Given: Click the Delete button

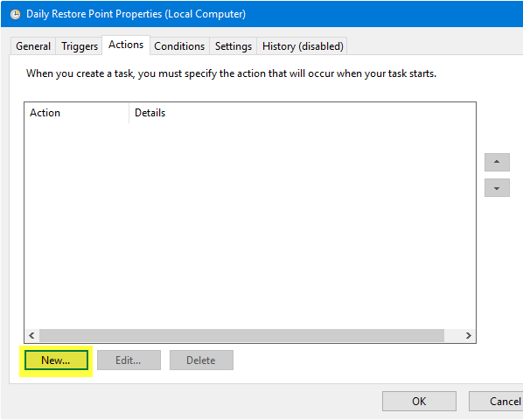Looking at the screenshot, I should (x=201, y=360).
